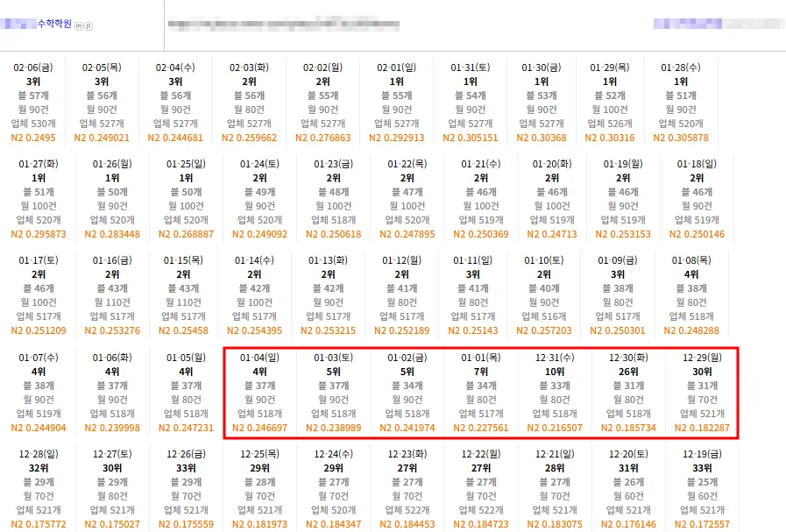Click rank 10위 under 12-31(수)
The width and height of the screenshot is (786, 532).
click(x=555, y=372)
